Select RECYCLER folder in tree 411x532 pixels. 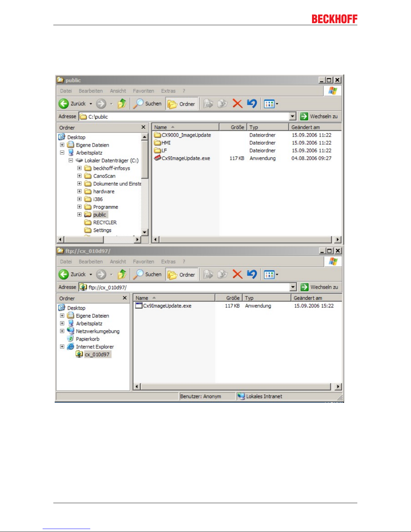(x=105, y=223)
